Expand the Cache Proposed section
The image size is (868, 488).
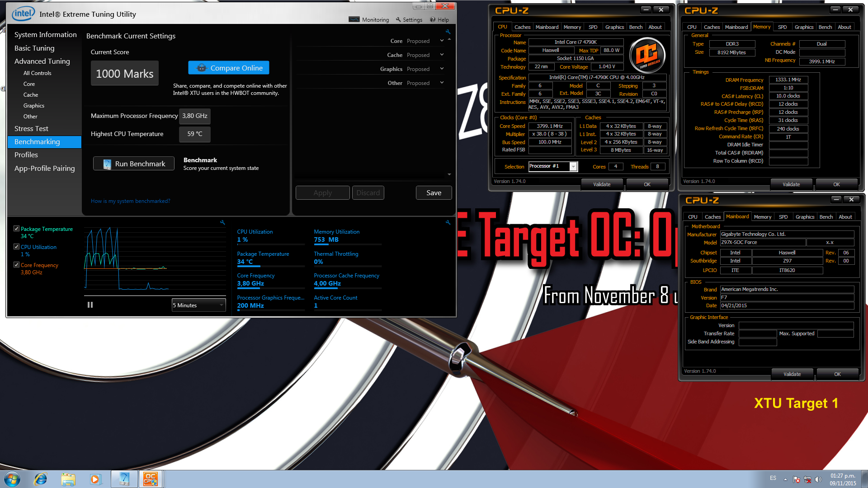tap(442, 55)
